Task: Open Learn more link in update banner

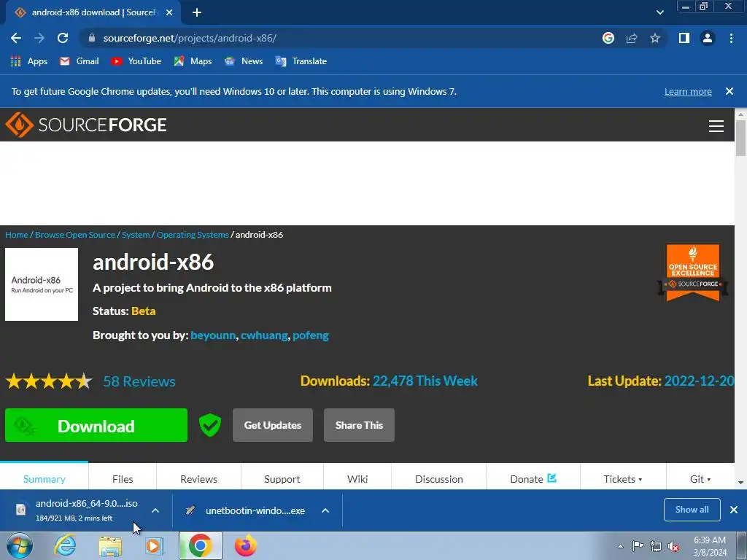Action: 688,91
